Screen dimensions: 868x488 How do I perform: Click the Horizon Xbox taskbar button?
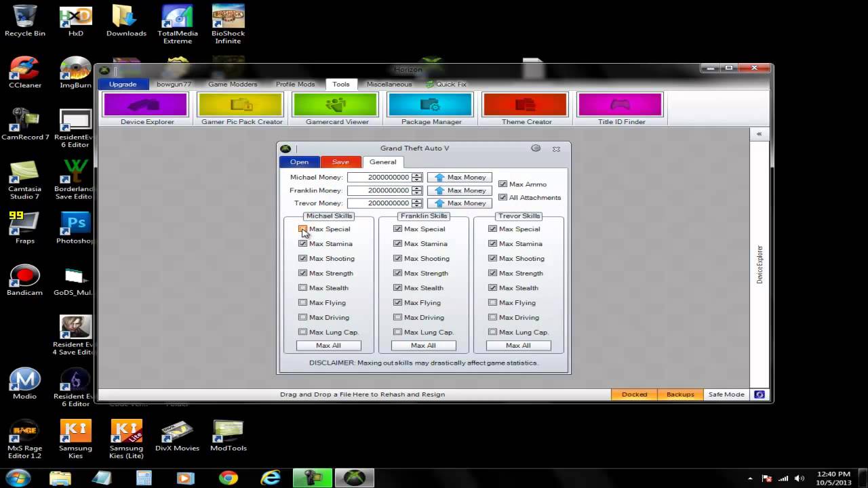click(355, 478)
